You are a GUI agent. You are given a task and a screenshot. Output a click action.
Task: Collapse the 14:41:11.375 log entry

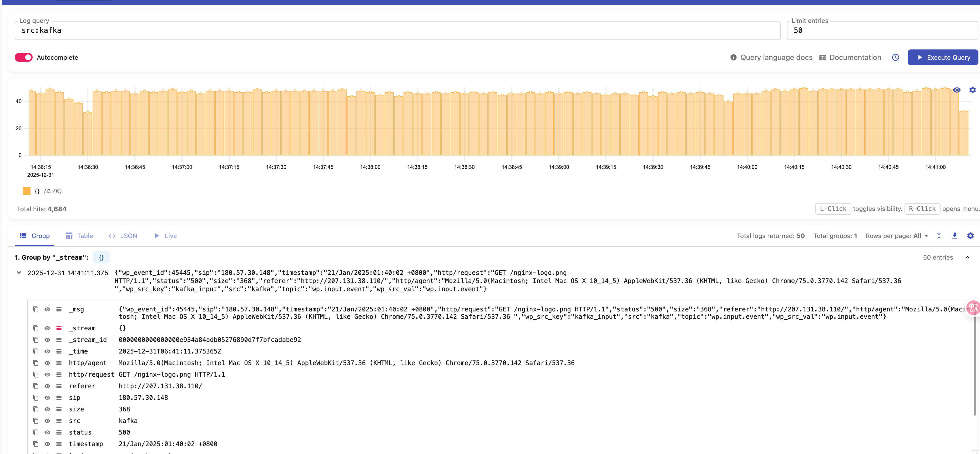pos(19,273)
